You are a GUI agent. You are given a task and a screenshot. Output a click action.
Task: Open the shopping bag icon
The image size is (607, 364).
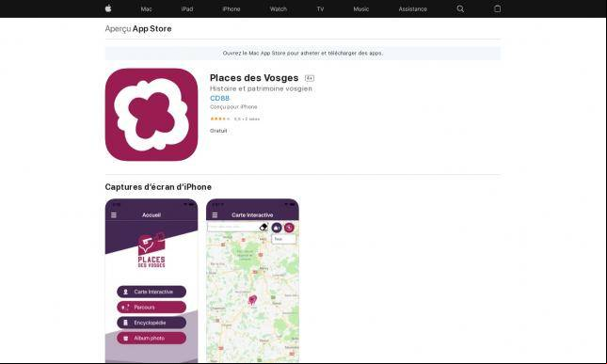pos(498,8)
